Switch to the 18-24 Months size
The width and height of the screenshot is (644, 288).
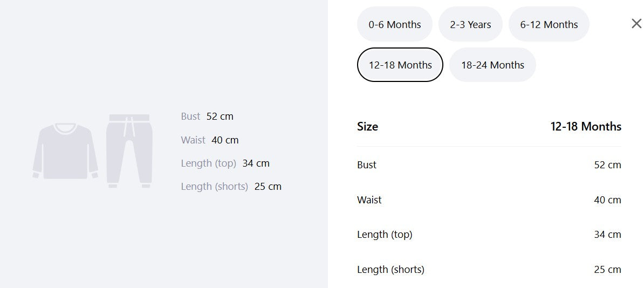point(492,65)
